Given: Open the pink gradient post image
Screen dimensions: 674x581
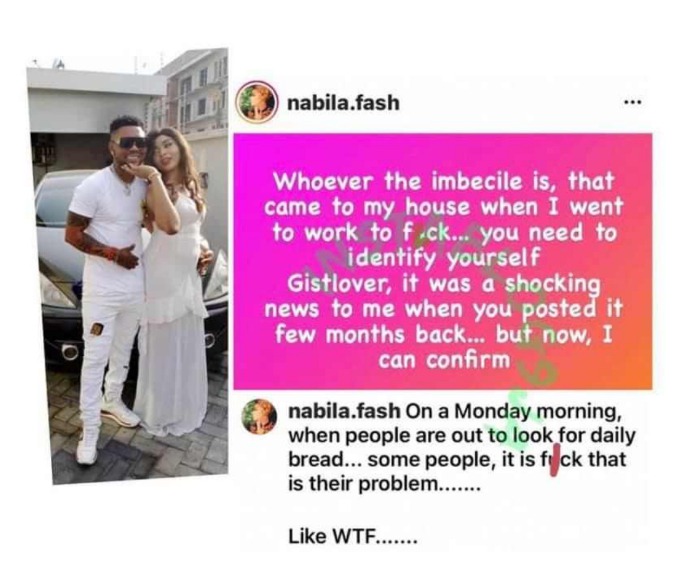Looking at the screenshot, I should [x=443, y=261].
